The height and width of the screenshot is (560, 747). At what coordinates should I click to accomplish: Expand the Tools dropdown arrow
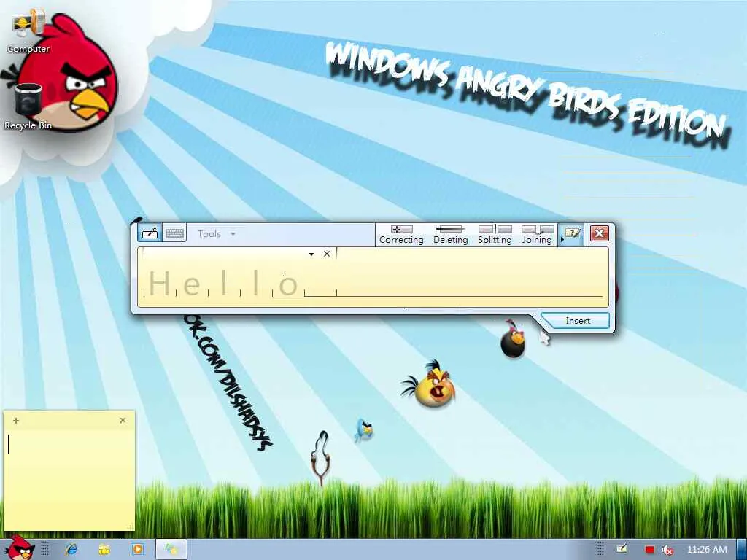(x=233, y=234)
